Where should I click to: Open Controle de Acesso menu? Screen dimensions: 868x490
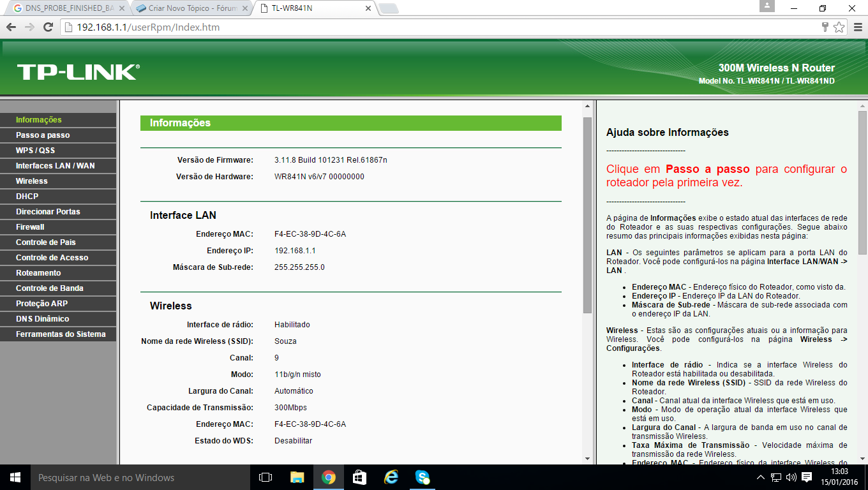point(58,258)
